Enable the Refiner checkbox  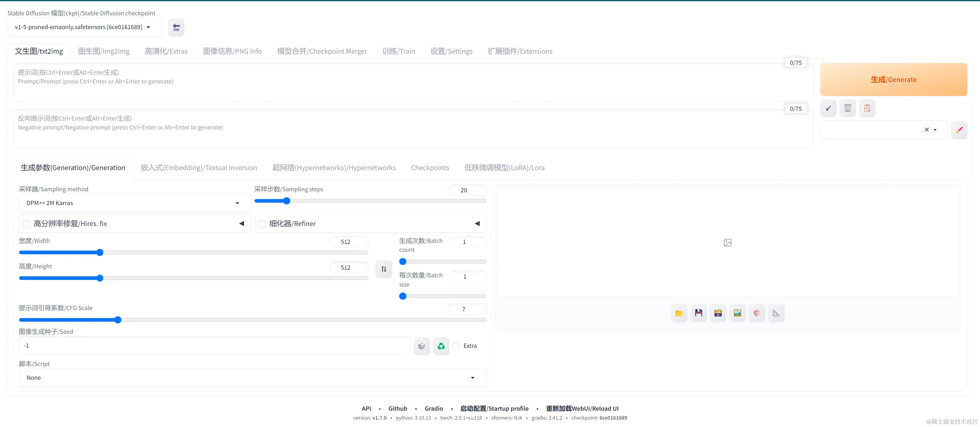point(262,224)
